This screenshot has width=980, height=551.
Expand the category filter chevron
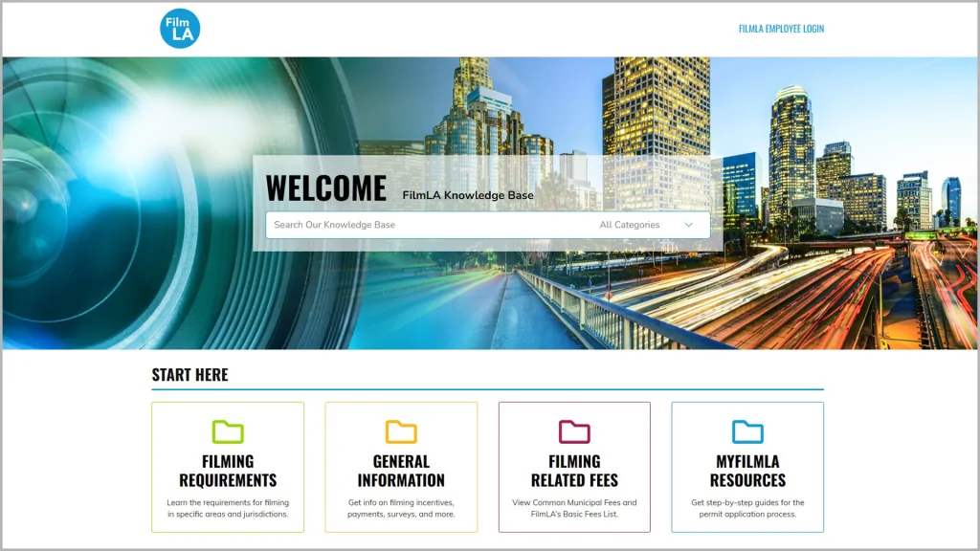(x=687, y=224)
